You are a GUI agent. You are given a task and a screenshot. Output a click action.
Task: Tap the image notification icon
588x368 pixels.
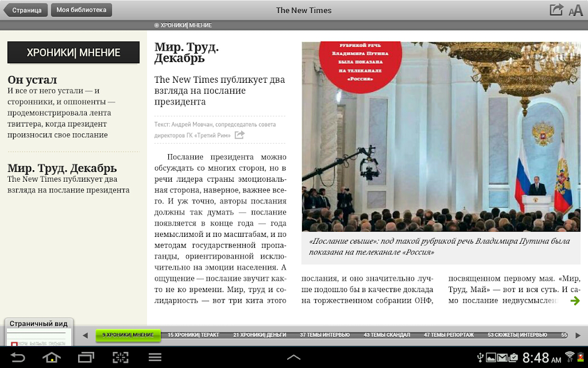point(491,358)
